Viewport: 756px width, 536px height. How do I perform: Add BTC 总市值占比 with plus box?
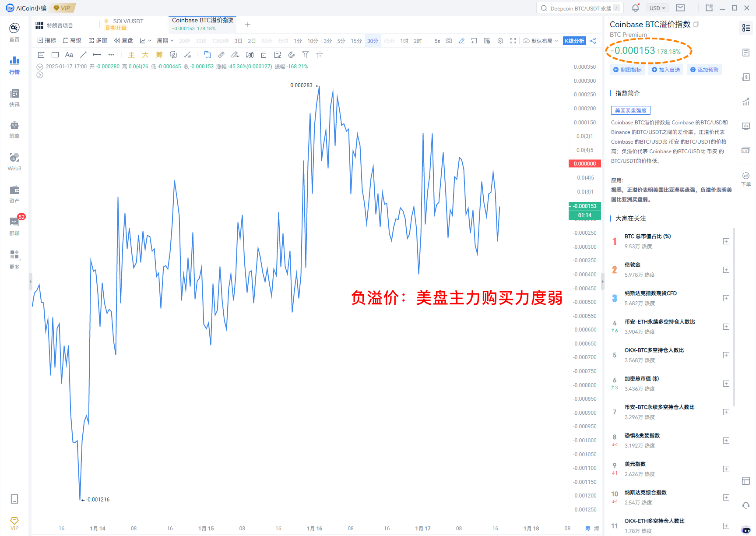tap(726, 241)
